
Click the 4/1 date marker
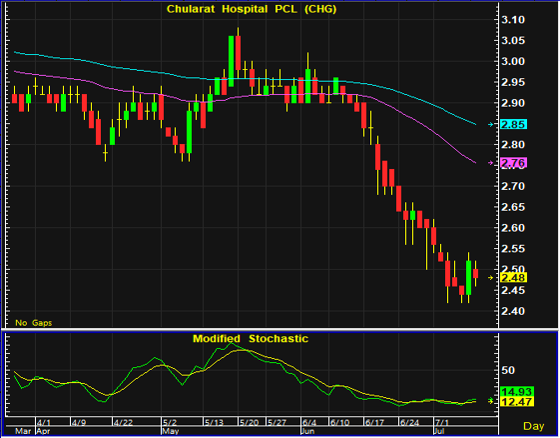[x=44, y=423]
